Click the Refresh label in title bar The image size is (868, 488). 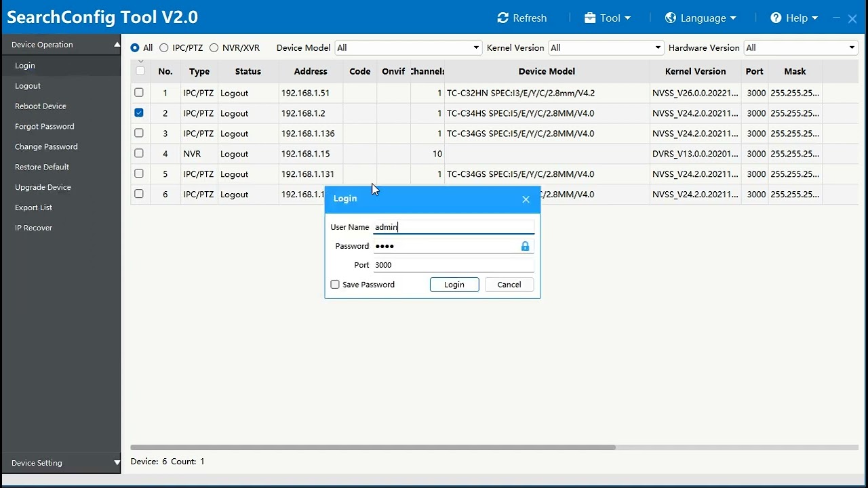click(x=530, y=18)
